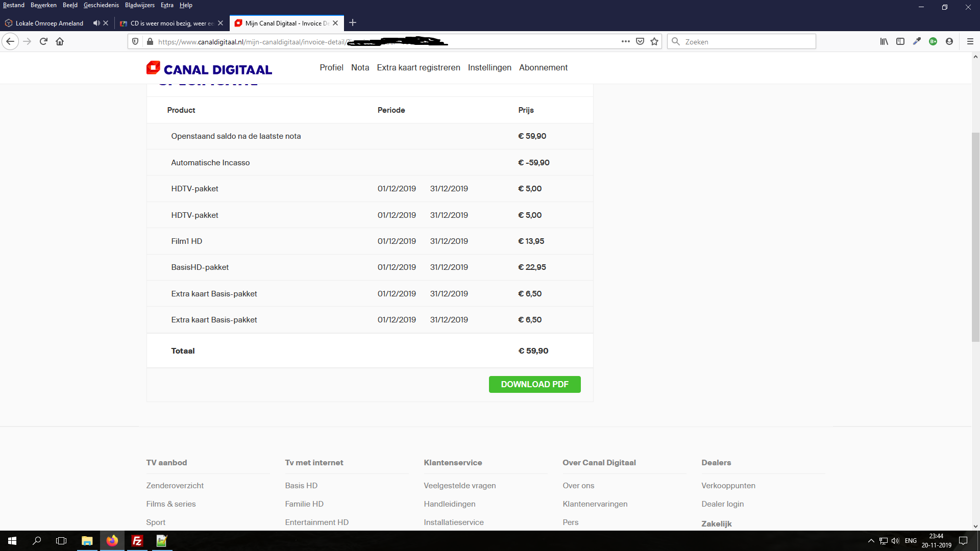980x551 pixels.
Task: Save page to Pocket
Action: coord(640,41)
